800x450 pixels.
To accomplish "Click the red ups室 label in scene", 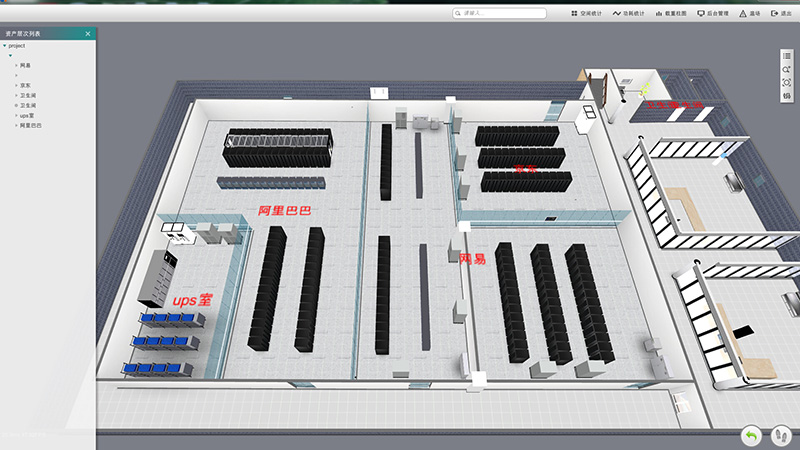I will pos(192,300).
